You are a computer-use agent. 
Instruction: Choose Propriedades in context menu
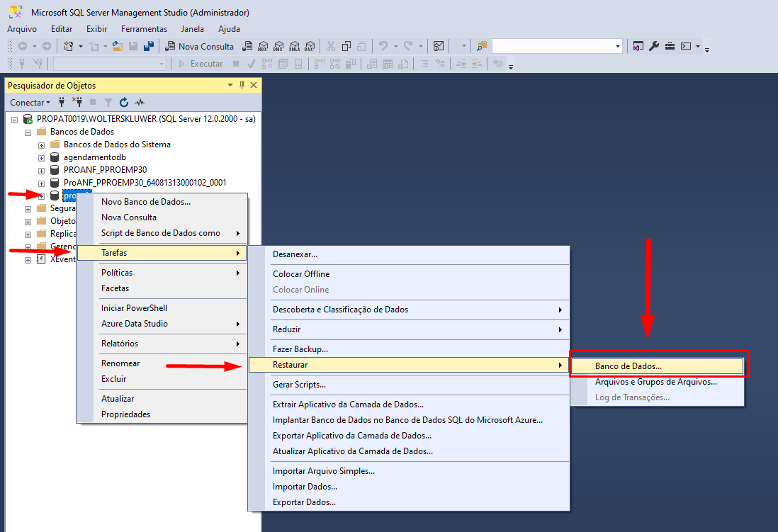click(x=162, y=414)
